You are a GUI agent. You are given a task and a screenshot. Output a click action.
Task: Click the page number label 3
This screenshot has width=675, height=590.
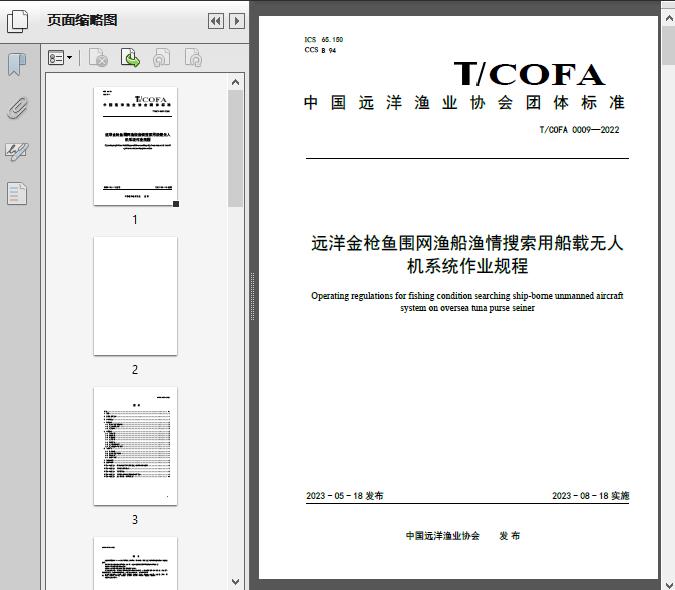[x=135, y=520]
